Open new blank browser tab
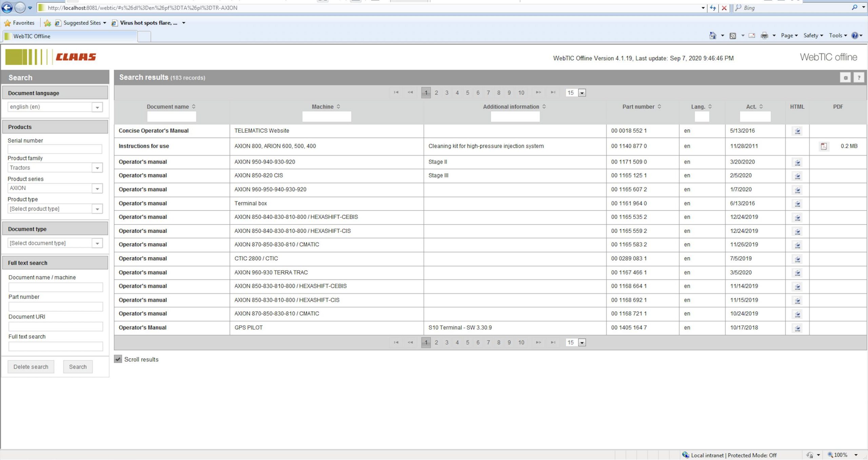The width and height of the screenshot is (868, 460). pos(144,36)
